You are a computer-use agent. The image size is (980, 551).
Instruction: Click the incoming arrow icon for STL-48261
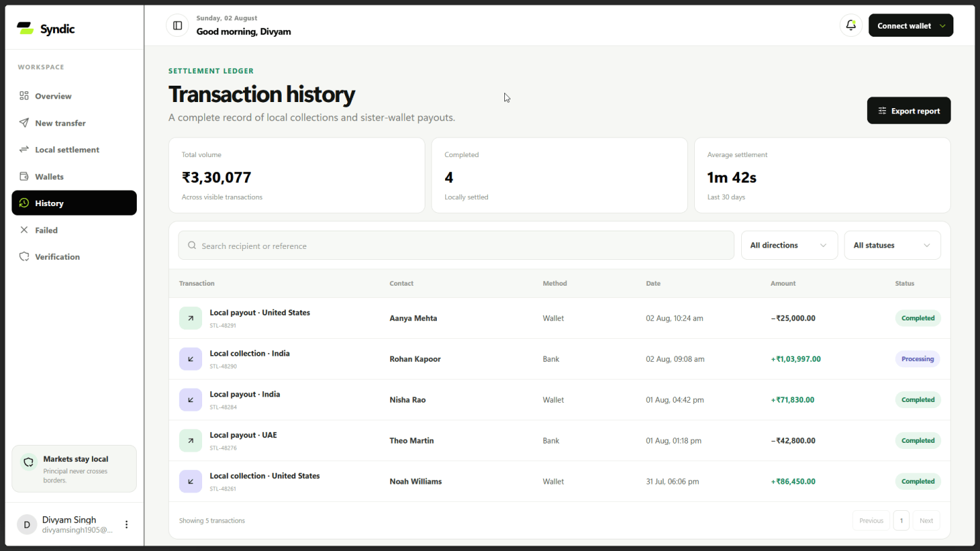point(191,482)
